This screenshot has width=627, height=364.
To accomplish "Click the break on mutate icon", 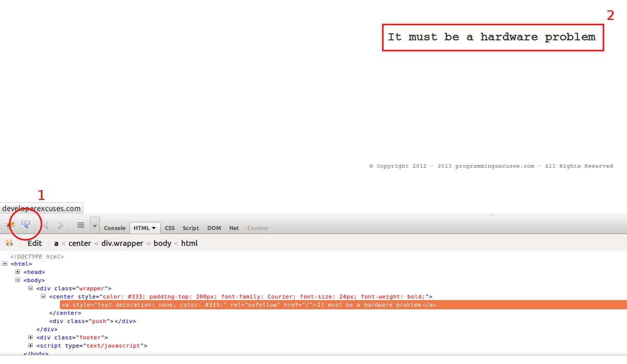I will [9, 243].
